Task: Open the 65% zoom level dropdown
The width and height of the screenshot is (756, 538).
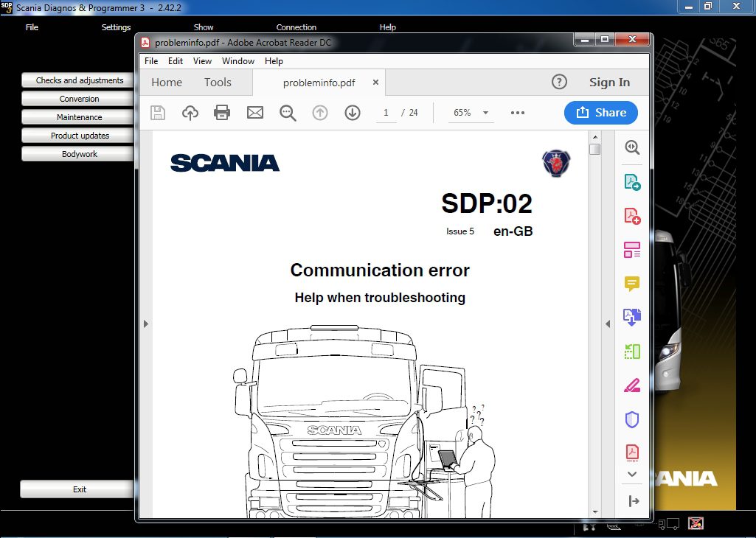Action: (471, 112)
